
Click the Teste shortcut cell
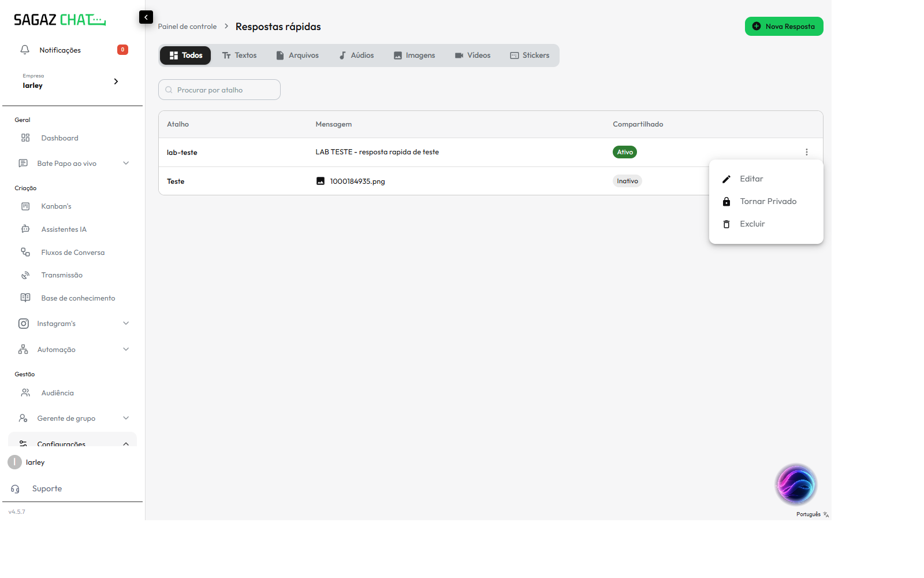click(176, 181)
